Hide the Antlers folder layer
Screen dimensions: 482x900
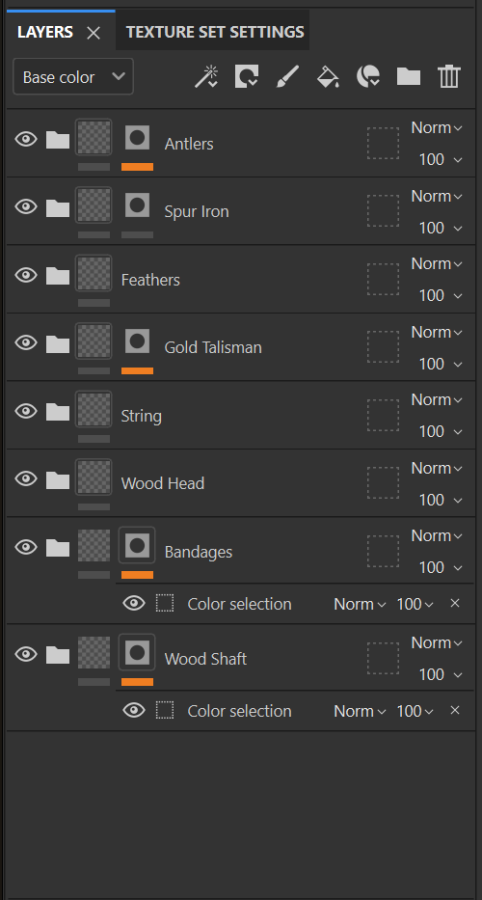click(x=26, y=139)
